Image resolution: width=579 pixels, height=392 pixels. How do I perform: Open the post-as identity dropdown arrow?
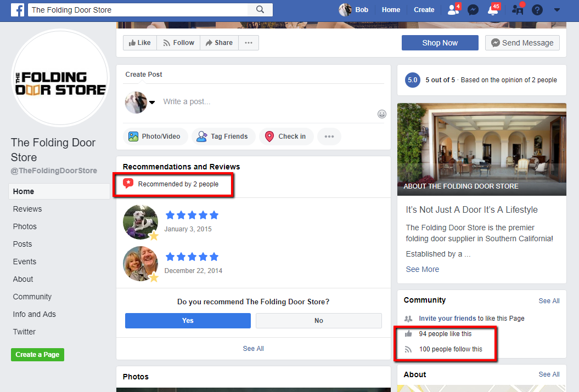152,103
